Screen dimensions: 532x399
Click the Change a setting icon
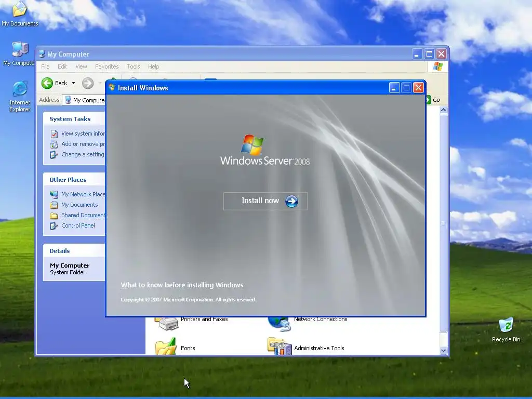(54, 155)
